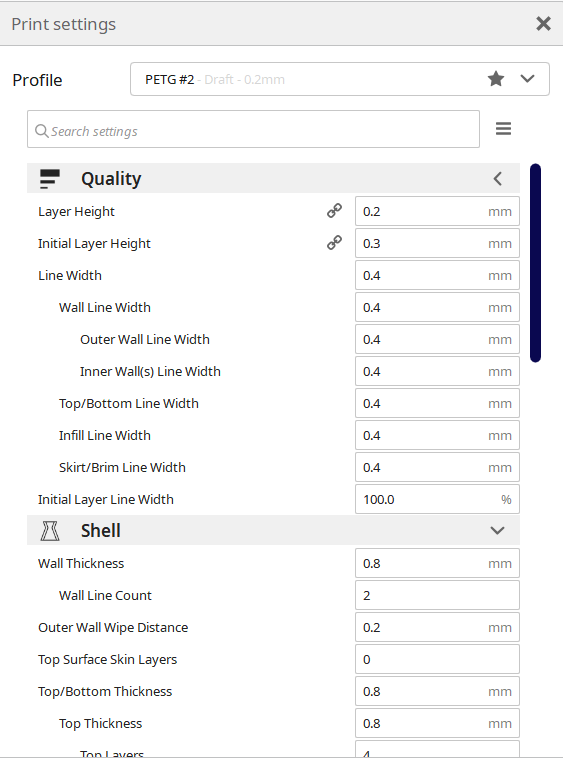Open the settings visibility hamburger menu
The width and height of the screenshot is (563, 761).
point(503,129)
